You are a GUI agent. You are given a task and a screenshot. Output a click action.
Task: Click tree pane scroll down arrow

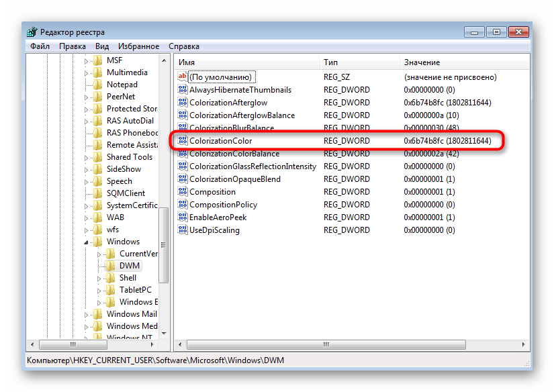click(x=164, y=333)
